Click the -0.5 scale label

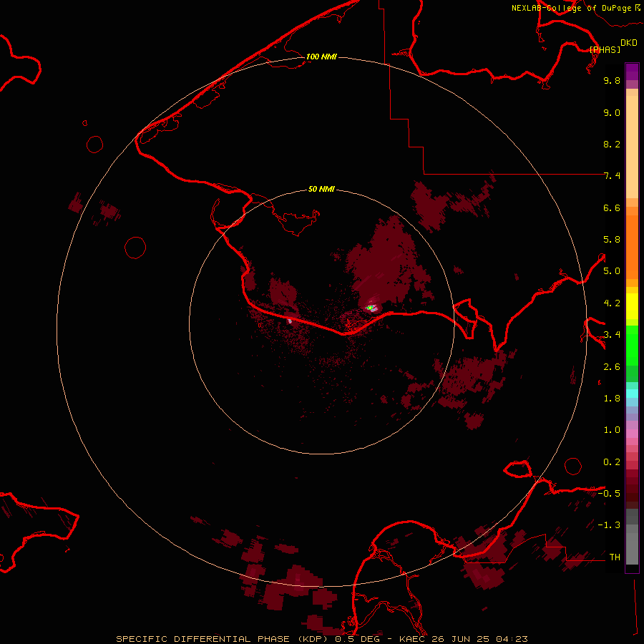pyautogui.click(x=609, y=494)
